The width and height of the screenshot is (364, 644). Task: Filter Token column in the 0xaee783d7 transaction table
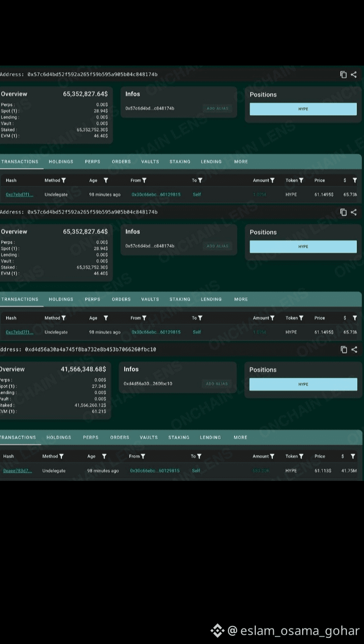point(301,456)
